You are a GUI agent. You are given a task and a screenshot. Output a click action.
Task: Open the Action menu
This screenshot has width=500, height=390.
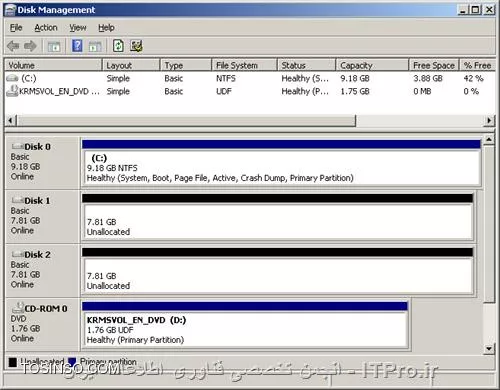[46, 28]
